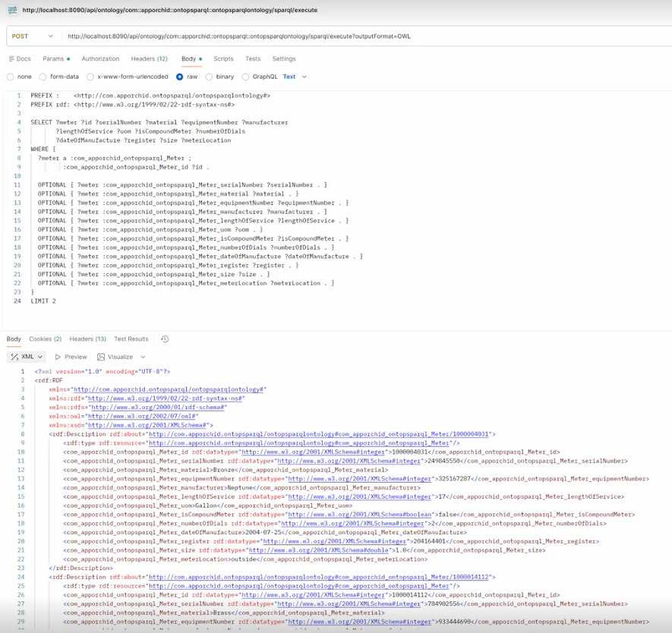Open the Text format dropdown
Image resolution: width=672 pixels, height=633 pixels.
[x=295, y=77]
